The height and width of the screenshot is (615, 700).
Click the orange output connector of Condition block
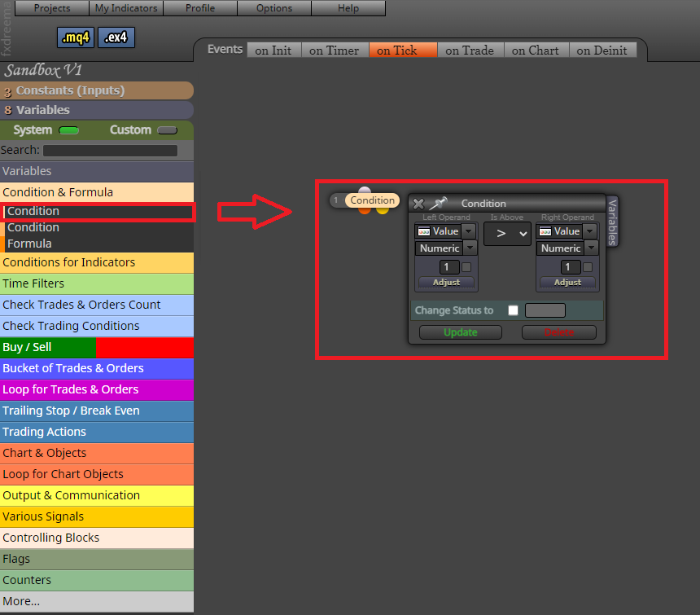point(365,210)
